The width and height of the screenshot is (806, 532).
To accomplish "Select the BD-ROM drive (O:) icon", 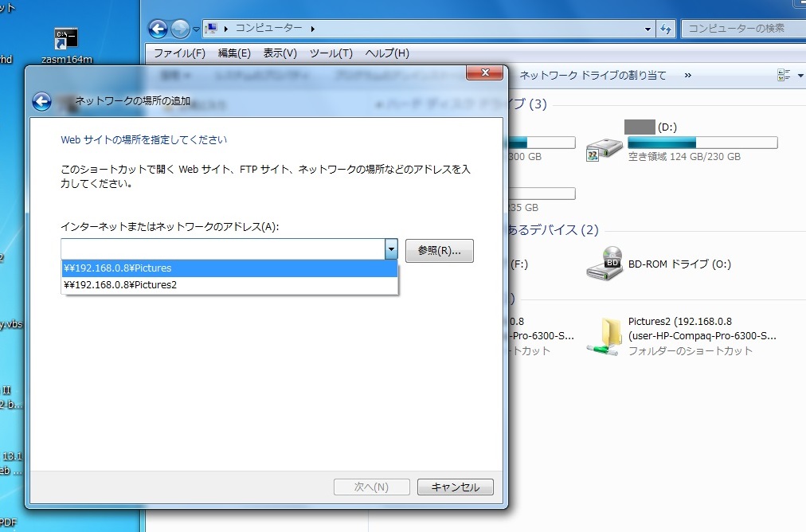I will (x=604, y=264).
